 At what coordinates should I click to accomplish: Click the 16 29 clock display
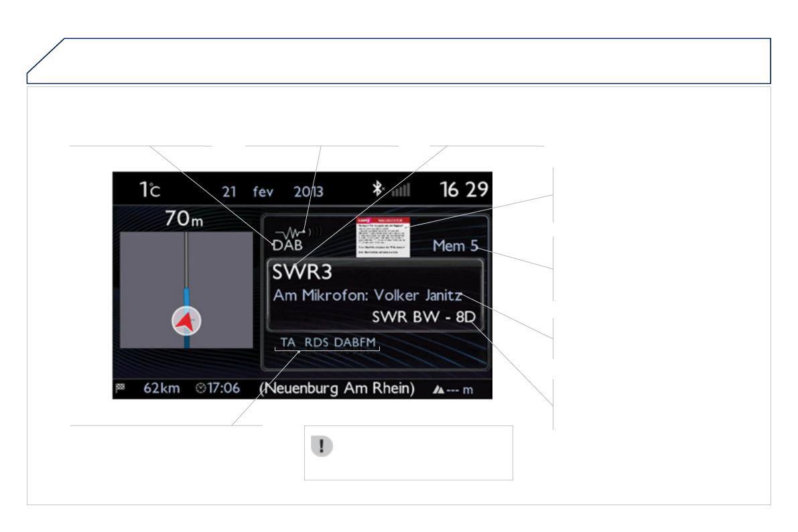[x=464, y=190]
